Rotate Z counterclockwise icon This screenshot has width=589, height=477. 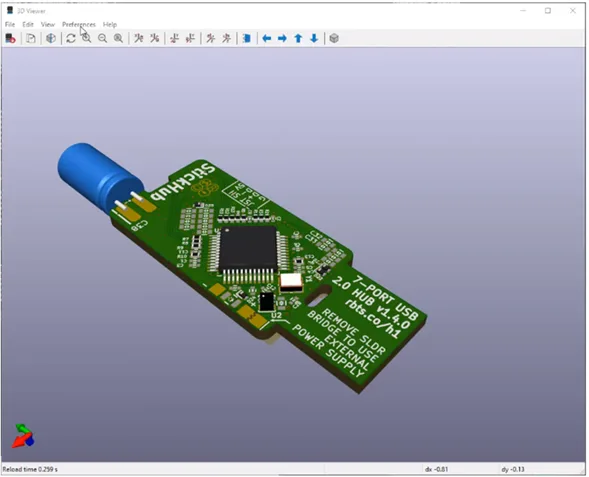tap(227, 38)
